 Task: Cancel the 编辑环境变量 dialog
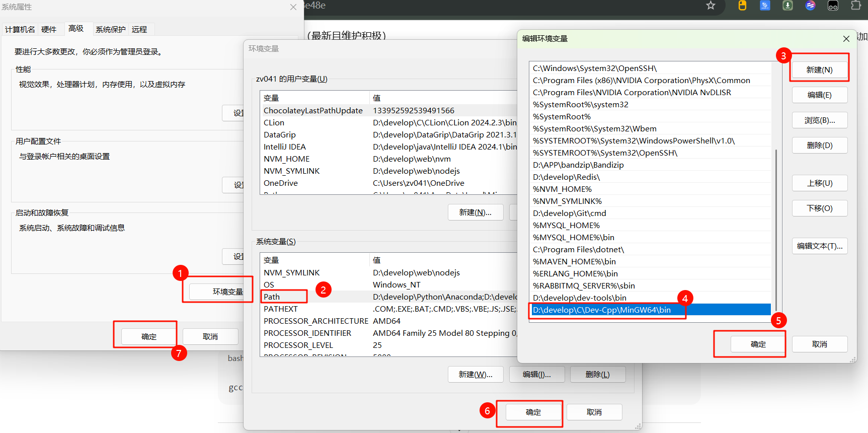(x=820, y=344)
